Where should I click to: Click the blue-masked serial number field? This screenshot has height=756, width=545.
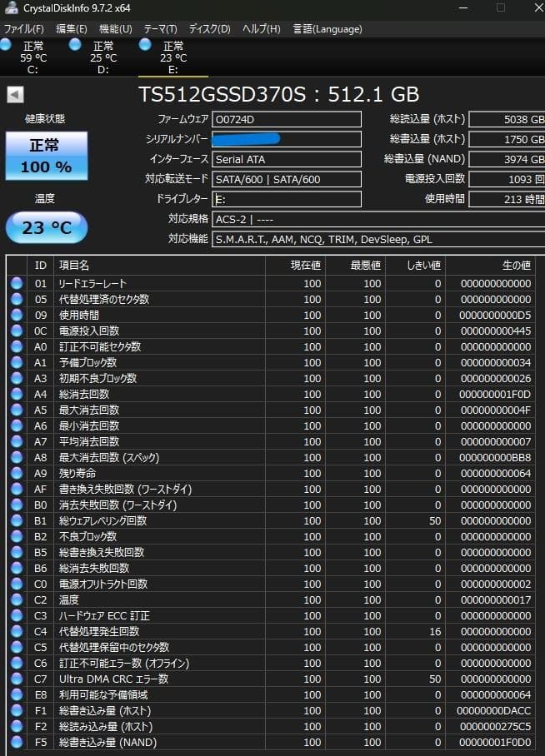tap(287, 139)
